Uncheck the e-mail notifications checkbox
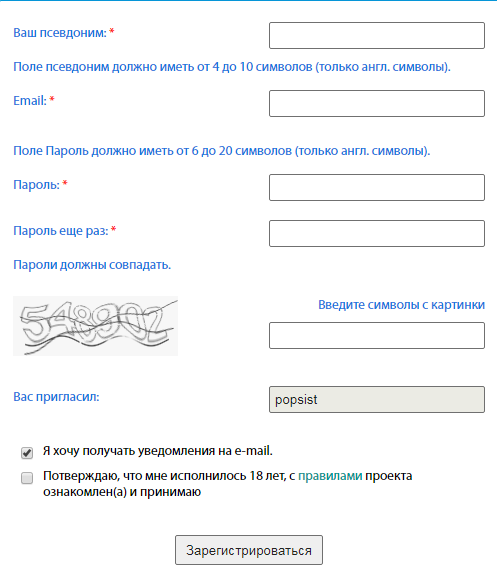497x582 pixels. 27,453
